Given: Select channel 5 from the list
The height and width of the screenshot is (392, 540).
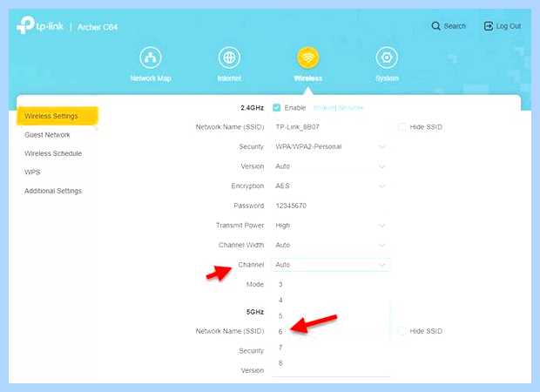Looking at the screenshot, I should 331,316.
